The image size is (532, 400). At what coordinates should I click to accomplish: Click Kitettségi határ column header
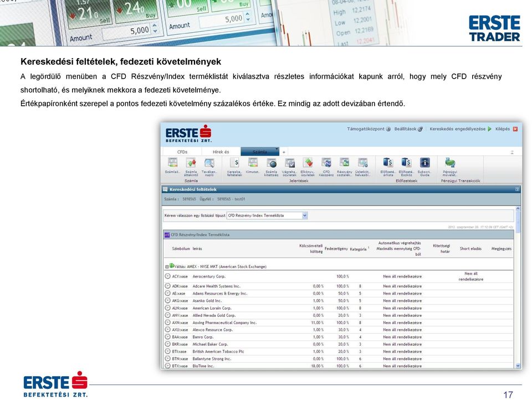[442, 249]
